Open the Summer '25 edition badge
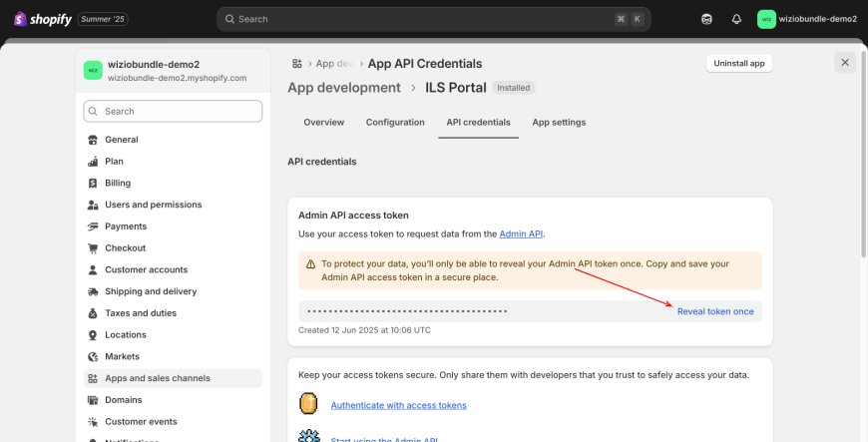Viewport: 868px width, 442px height. (x=103, y=19)
